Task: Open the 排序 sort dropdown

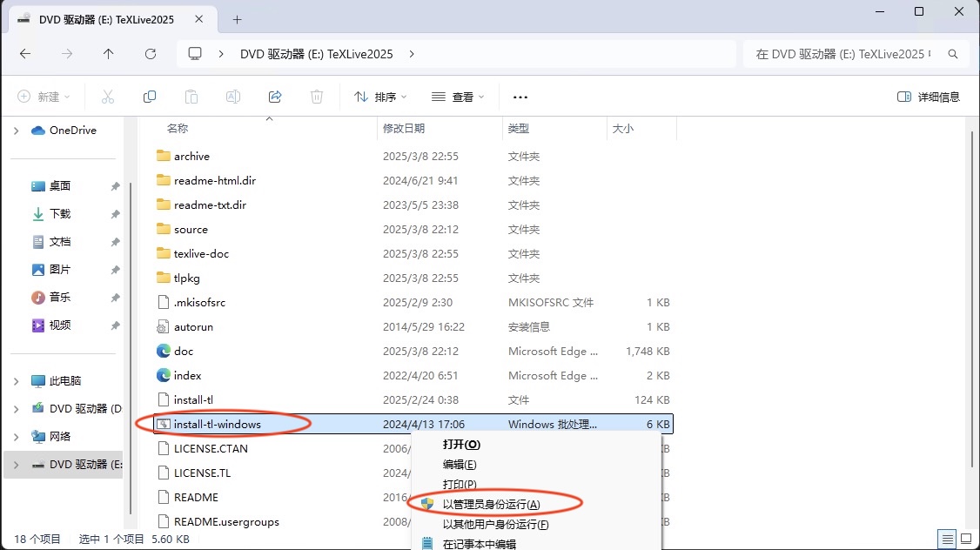Action: click(380, 97)
